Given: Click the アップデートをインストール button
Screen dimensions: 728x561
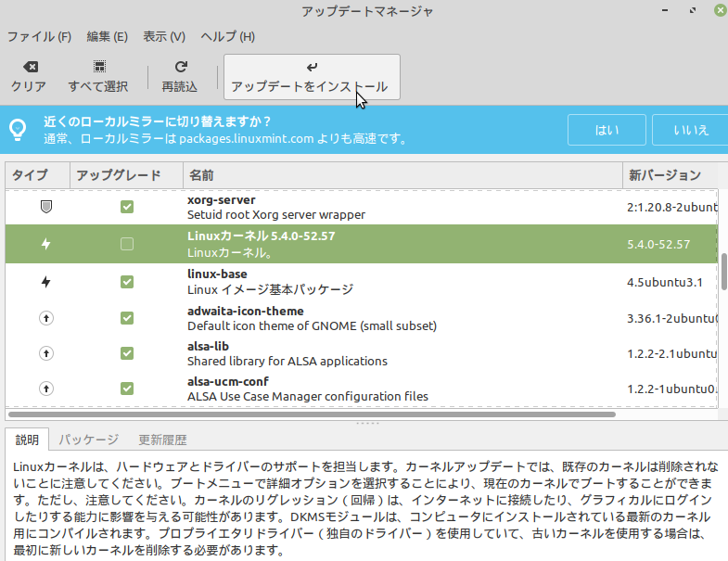Looking at the screenshot, I should click(x=312, y=76).
